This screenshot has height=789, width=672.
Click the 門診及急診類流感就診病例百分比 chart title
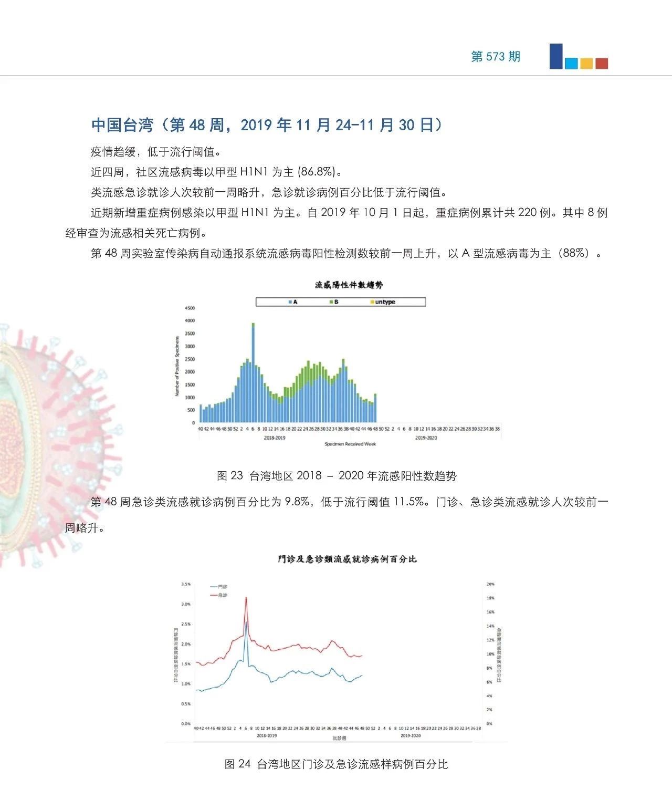347,559
